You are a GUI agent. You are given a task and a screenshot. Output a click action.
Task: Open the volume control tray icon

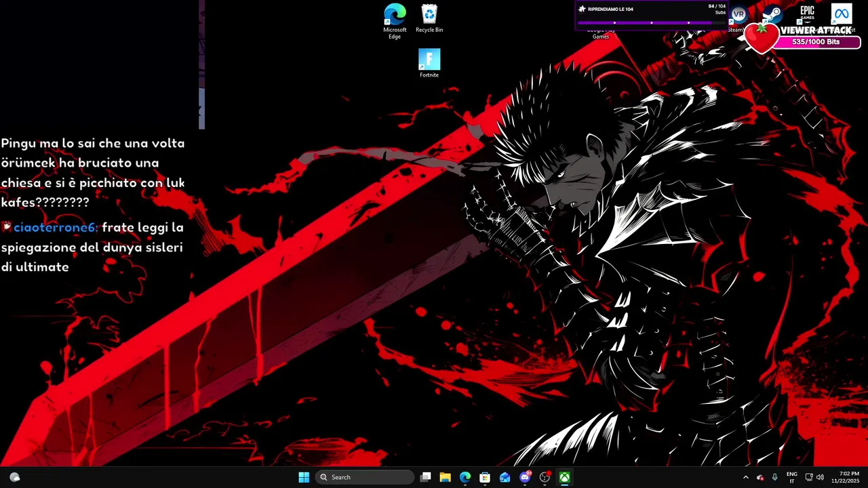pos(820,477)
